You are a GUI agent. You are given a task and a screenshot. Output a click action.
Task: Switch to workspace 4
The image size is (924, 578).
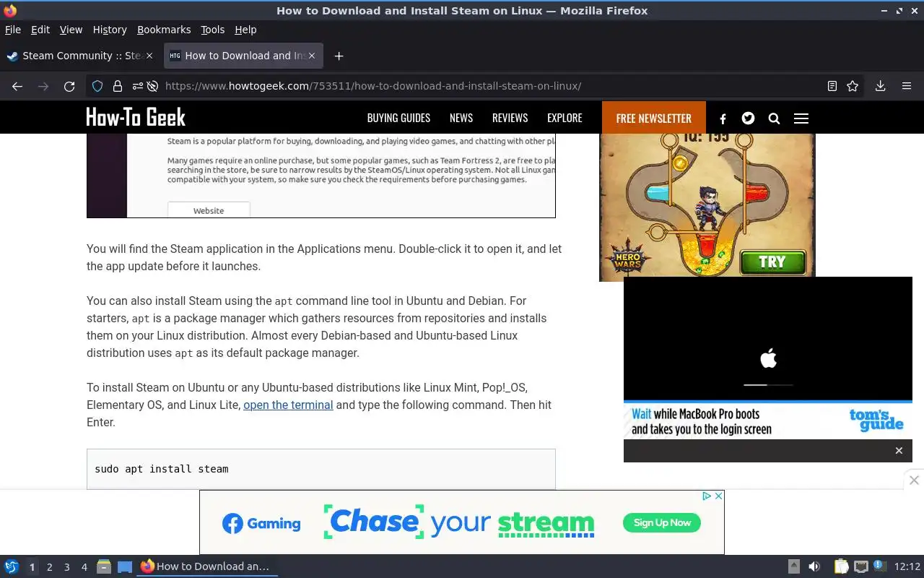coord(84,567)
